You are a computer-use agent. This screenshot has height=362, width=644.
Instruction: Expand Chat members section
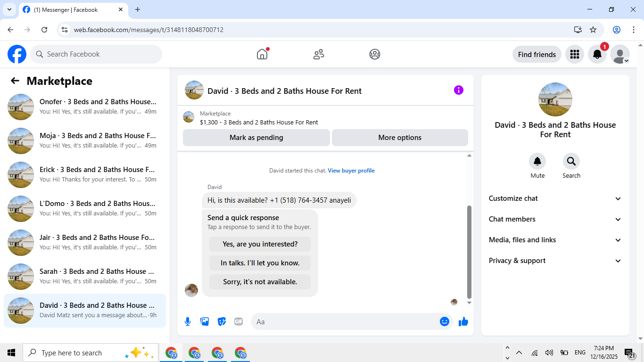point(555,219)
